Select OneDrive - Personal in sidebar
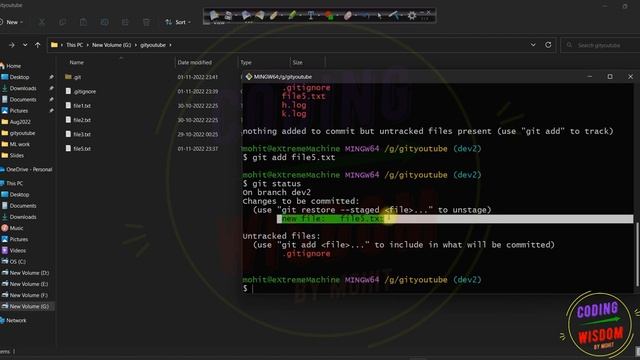 tap(27, 169)
